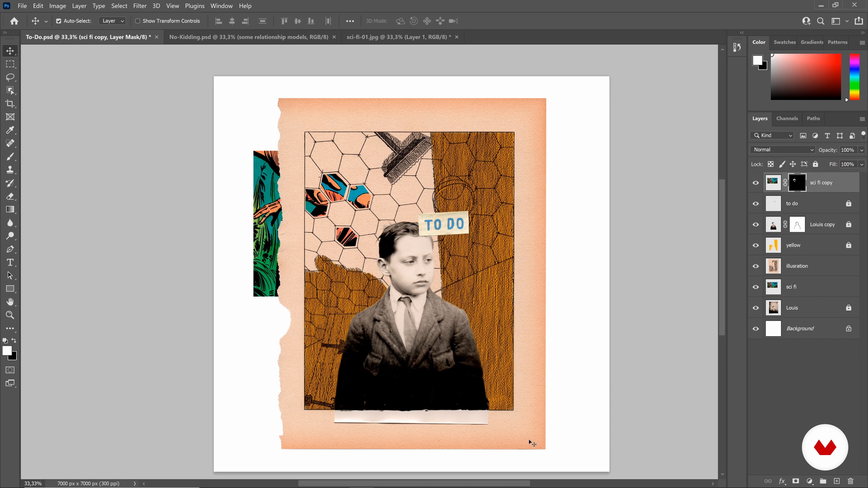Select the Object Selection tool
Image resolution: width=868 pixels, height=488 pixels.
tap(10, 91)
